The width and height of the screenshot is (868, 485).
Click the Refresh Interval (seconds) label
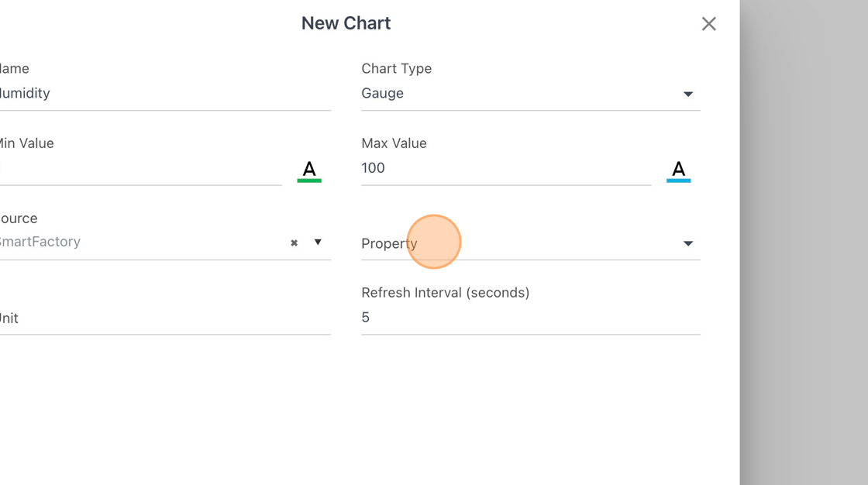pos(445,292)
